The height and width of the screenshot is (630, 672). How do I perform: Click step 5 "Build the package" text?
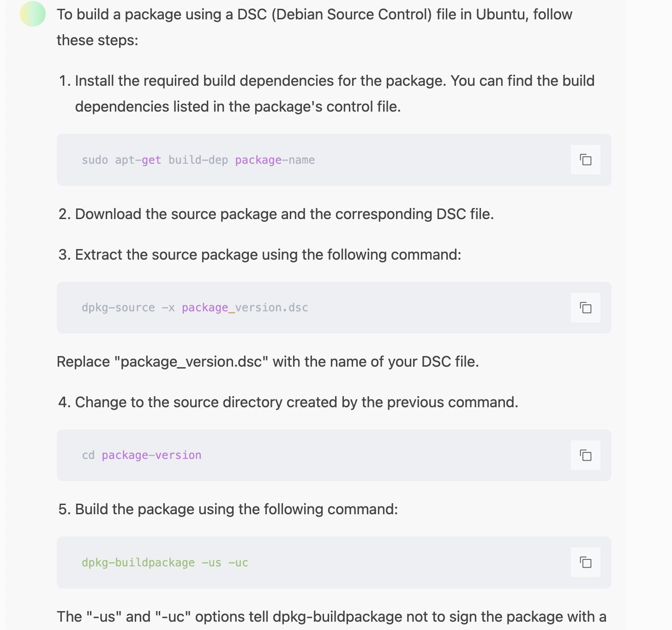(236, 509)
